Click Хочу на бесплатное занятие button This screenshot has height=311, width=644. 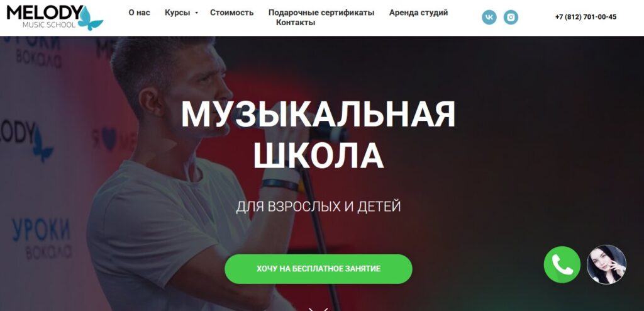[x=318, y=269]
